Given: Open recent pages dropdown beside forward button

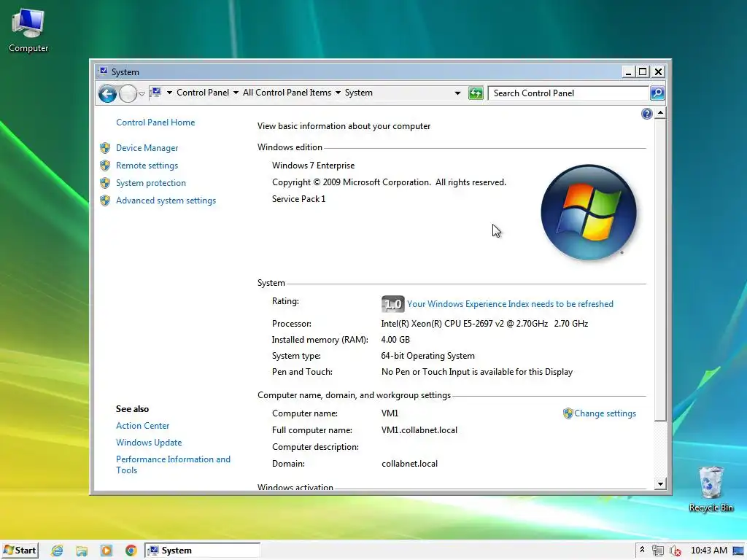Looking at the screenshot, I should point(142,94).
